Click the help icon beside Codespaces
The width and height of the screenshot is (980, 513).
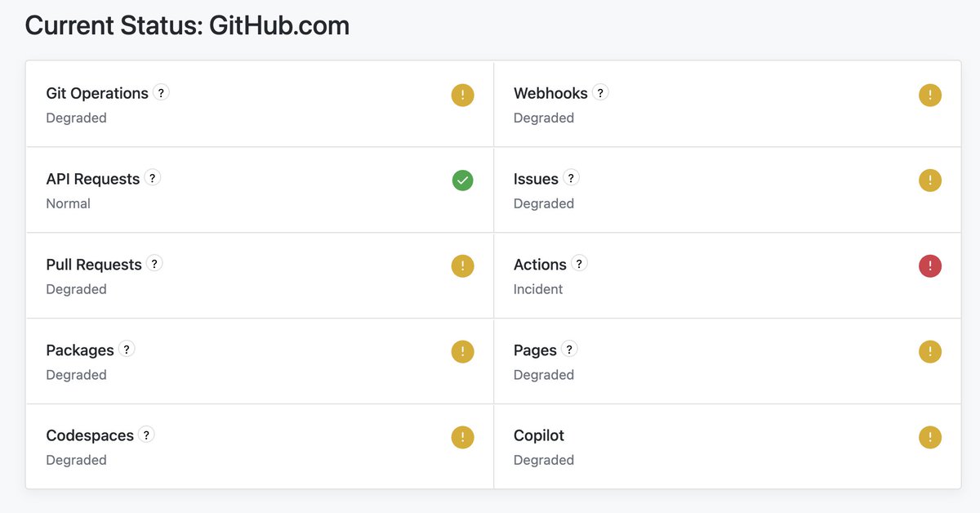(146, 435)
